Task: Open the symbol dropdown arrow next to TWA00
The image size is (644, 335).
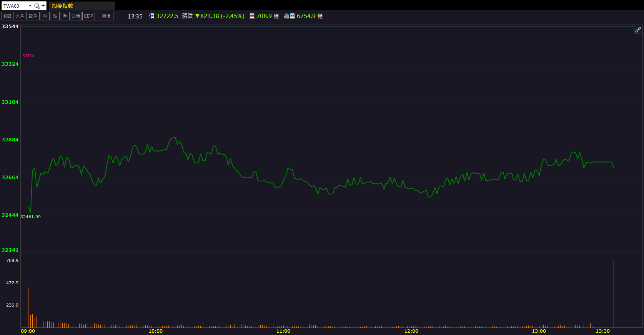Action: pyautogui.click(x=30, y=6)
